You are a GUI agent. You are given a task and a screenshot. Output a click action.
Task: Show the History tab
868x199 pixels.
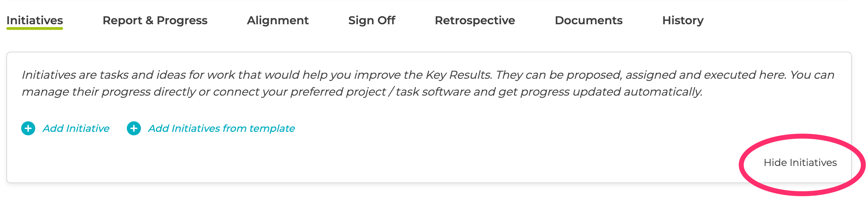683,20
